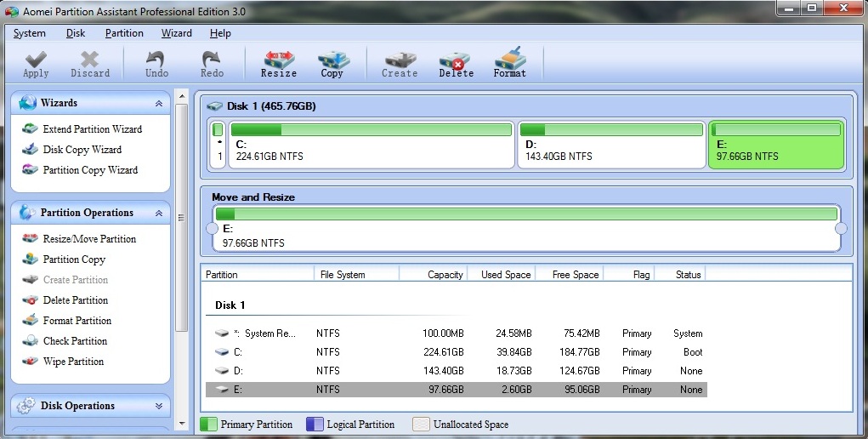Sort by Capacity column header

click(434, 274)
